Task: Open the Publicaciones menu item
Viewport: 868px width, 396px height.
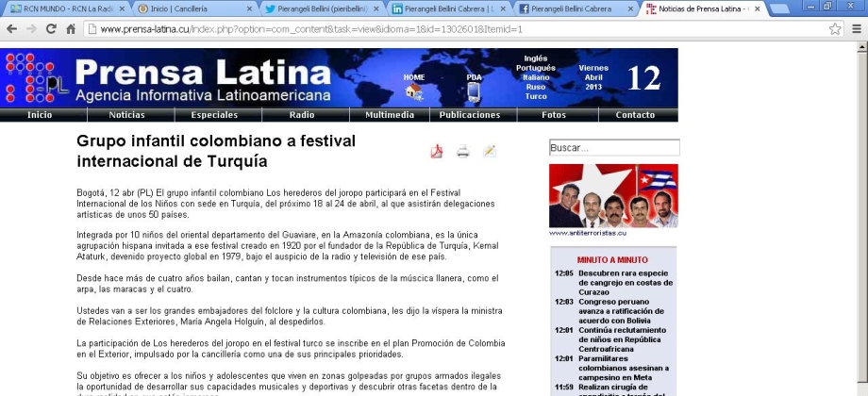Action: click(x=470, y=115)
